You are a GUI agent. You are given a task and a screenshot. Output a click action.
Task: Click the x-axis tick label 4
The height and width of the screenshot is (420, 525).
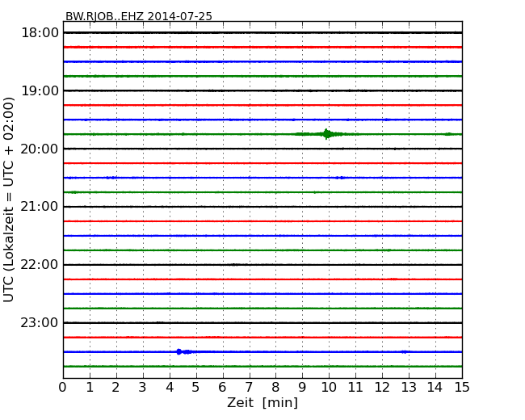(x=170, y=388)
